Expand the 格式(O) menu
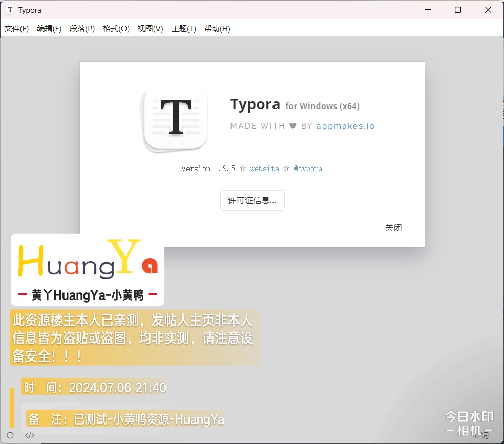This screenshot has width=504, height=444. coord(116,29)
